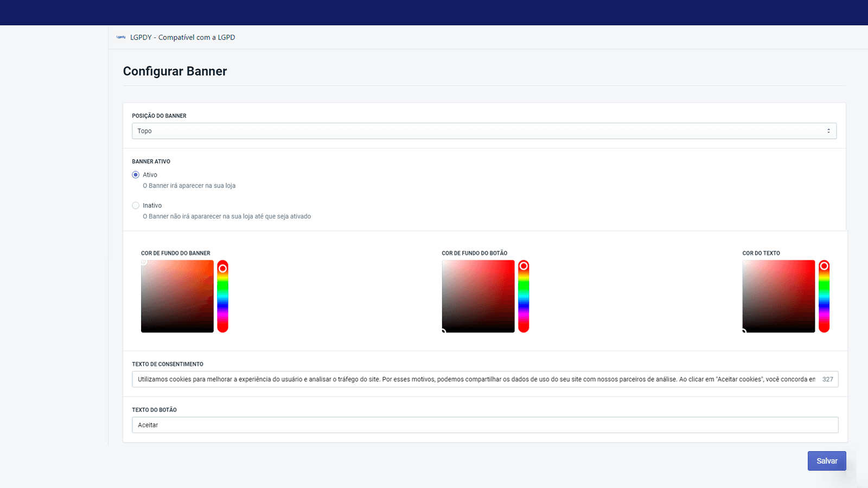The width and height of the screenshot is (868, 488).
Task: Click the LGPDY app logo icon
Action: tap(120, 37)
